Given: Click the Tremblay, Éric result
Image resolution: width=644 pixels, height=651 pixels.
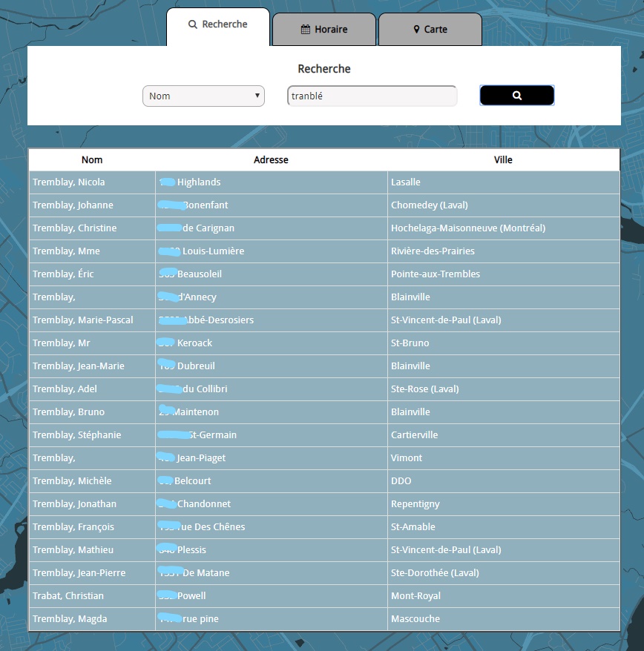Looking at the screenshot, I should click(x=63, y=274).
